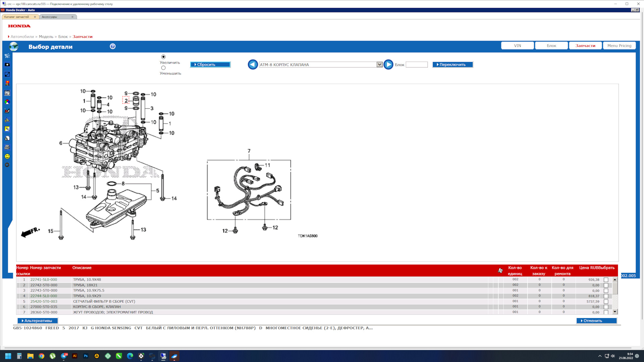Select the Уменьшить radio button
644x362 pixels.
pos(163,68)
